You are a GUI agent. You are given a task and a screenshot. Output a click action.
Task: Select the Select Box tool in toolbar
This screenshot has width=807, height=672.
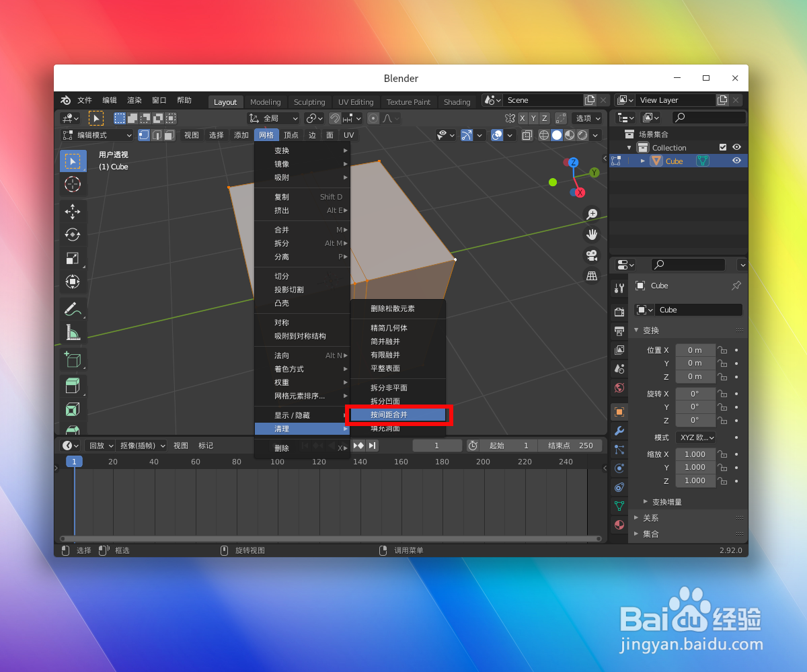pyautogui.click(x=73, y=161)
